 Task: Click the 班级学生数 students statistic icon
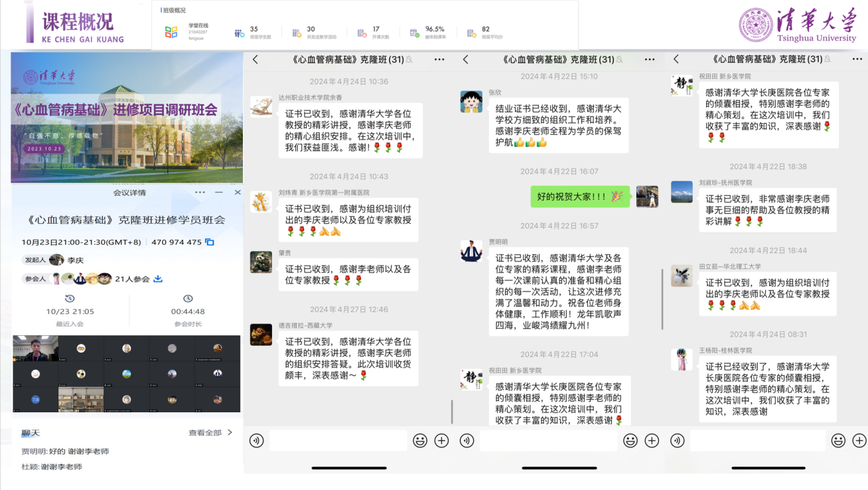click(238, 31)
